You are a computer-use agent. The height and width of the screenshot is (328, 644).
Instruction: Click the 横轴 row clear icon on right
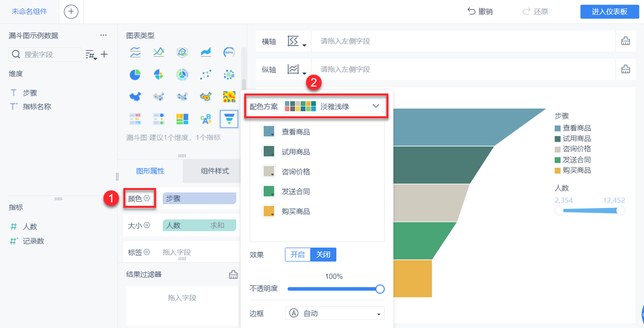[x=626, y=42]
